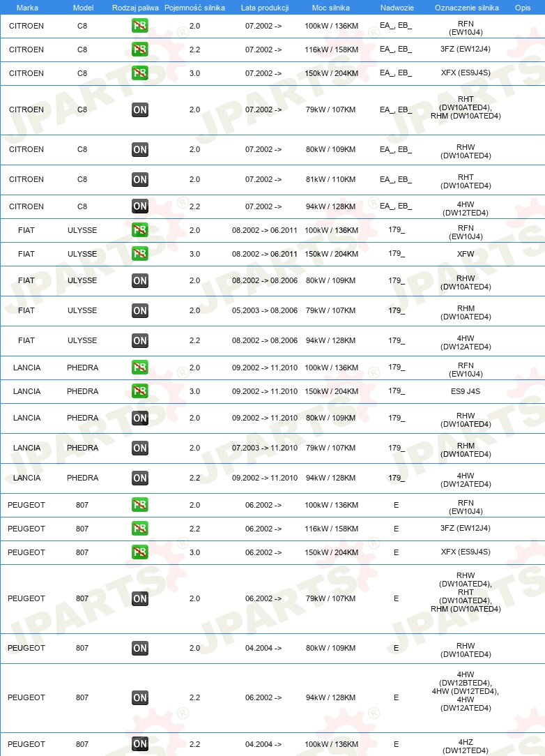Click the ON diesel icon in Lancia Phedra 2.2 row
Image resolution: width=545 pixels, height=756 pixels.
(x=140, y=478)
